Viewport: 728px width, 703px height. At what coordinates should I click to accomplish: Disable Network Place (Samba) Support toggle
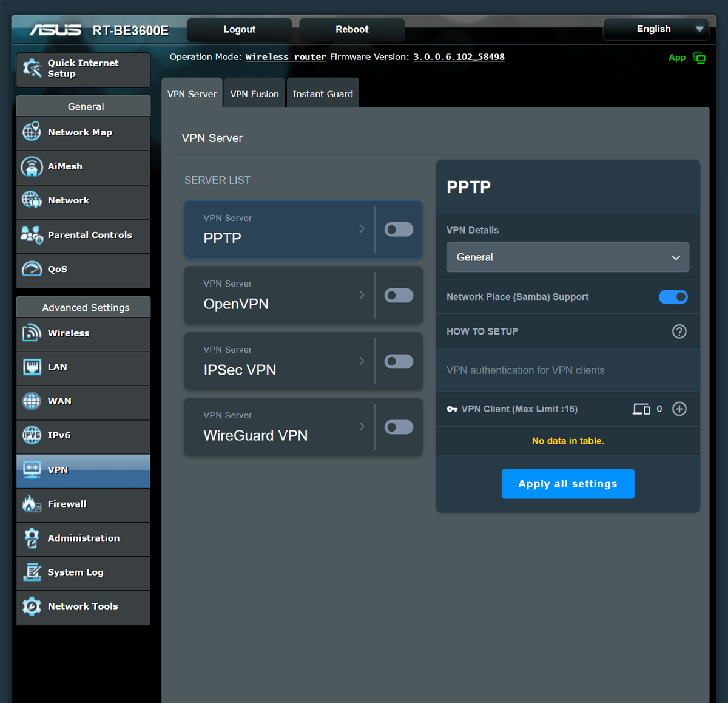(x=673, y=297)
